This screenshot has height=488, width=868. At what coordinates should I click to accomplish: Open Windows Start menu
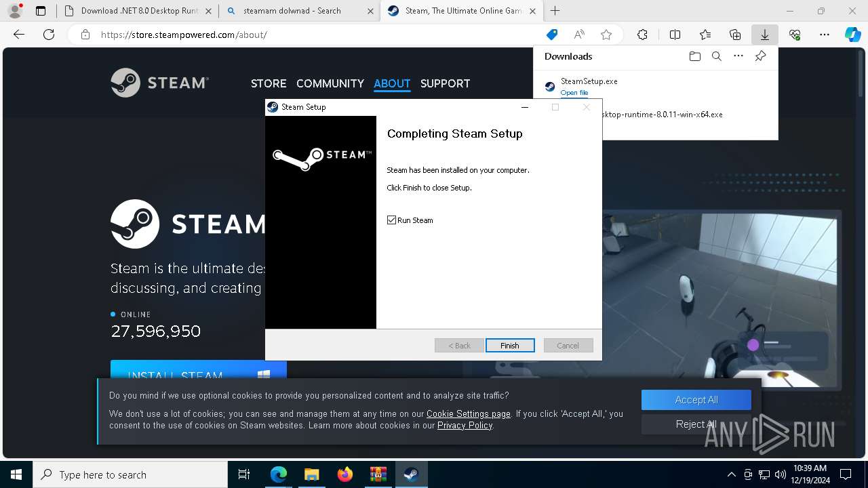pos(16,474)
